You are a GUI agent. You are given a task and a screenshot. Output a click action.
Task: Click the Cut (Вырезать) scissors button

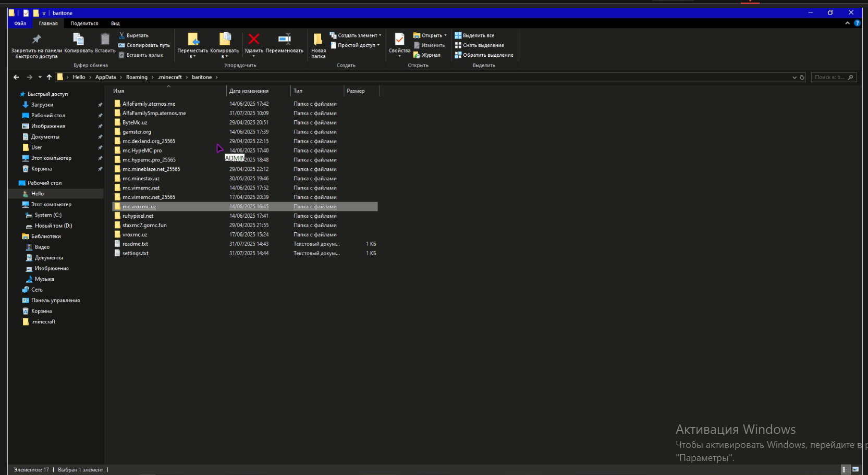(x=134, y=35)
